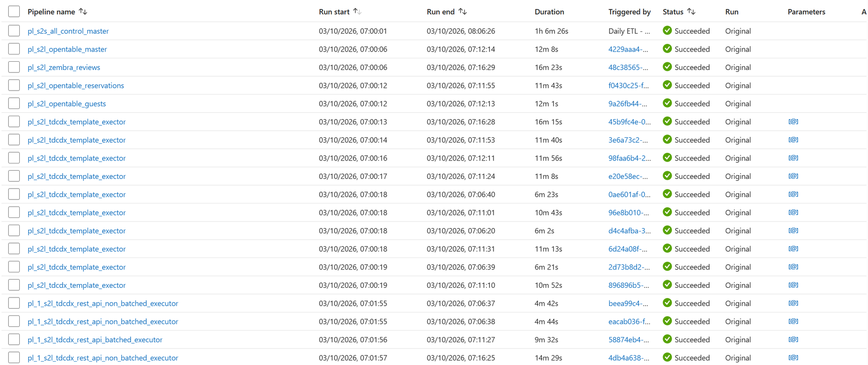Open the pl_s2s_all_control_master pipeline link
The width and height of the screenshot is (868, 365).
point(68,31)
